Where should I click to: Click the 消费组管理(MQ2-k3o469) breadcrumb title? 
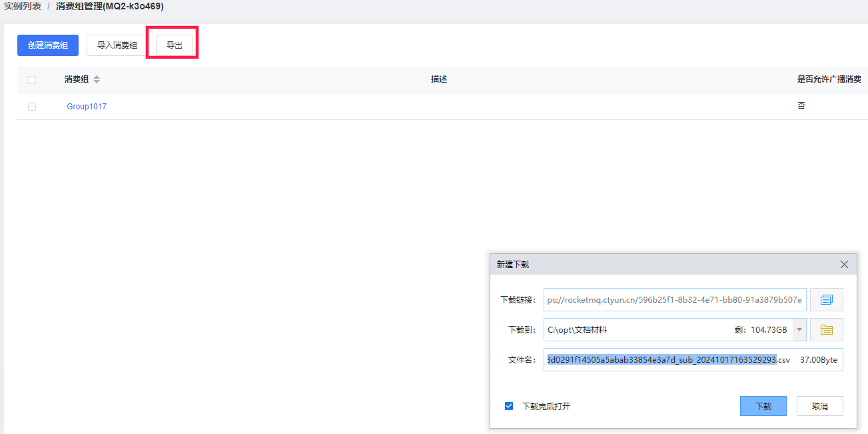110,6
